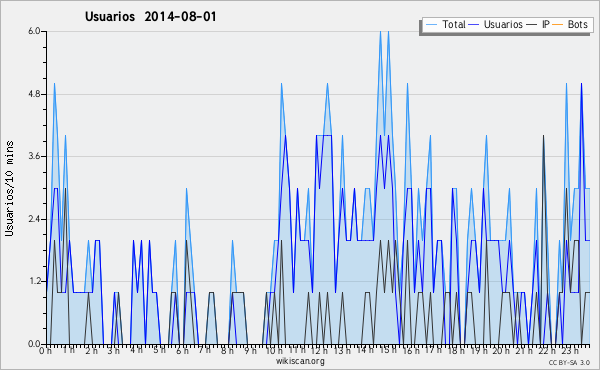Click the 'Usuarios/10 mins' y-axis label
Image resolution: width=600 pixels, height=370 pixels.
tap(9, 189)
